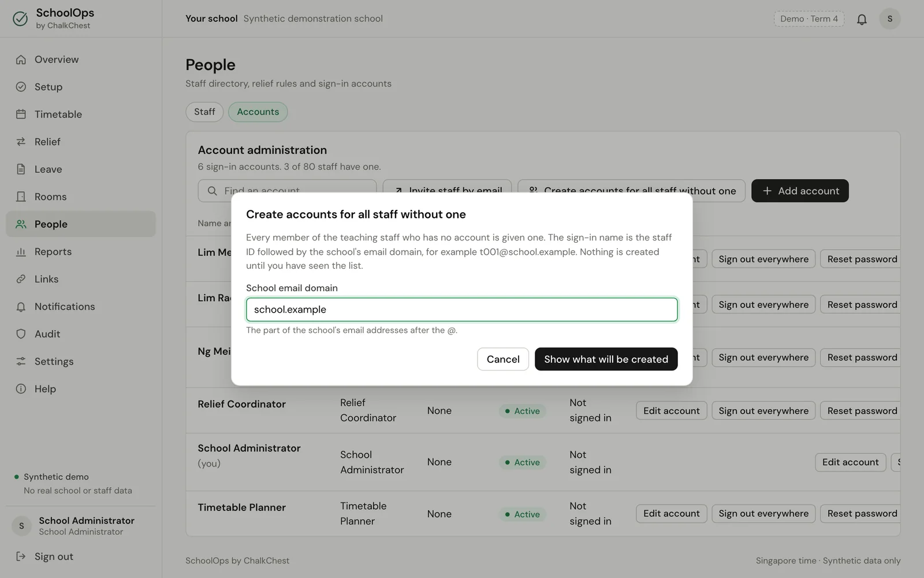Cancel the create accounts dialog
The image size is (924, 578).
[503, 359]
